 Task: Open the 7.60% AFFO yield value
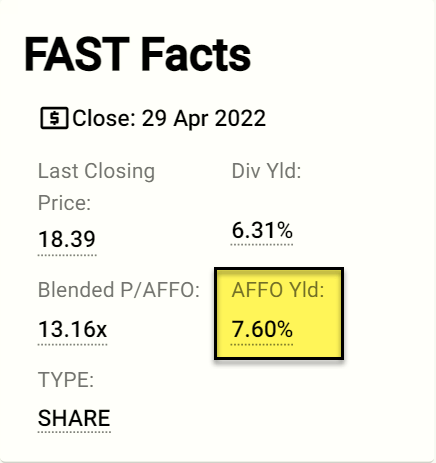[262, 329]
